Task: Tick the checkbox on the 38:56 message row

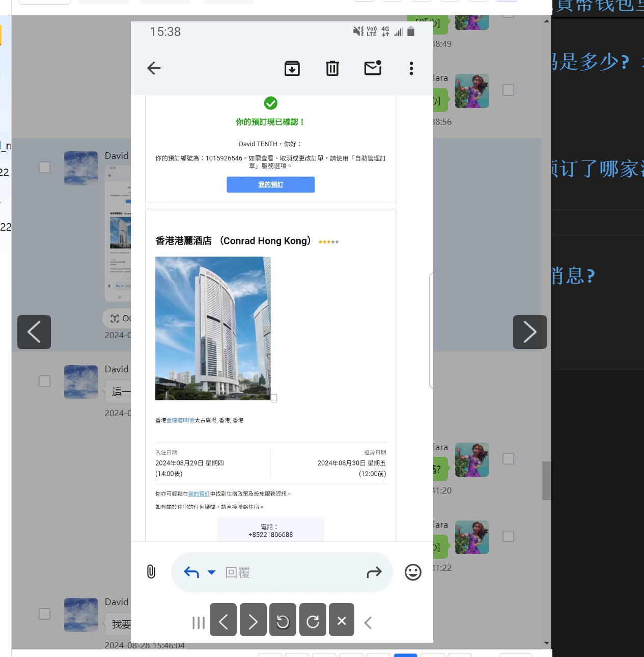Action: 508,90
